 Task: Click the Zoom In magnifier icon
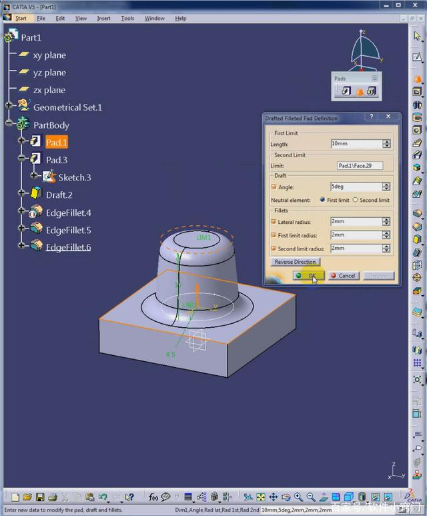point(298,497)
